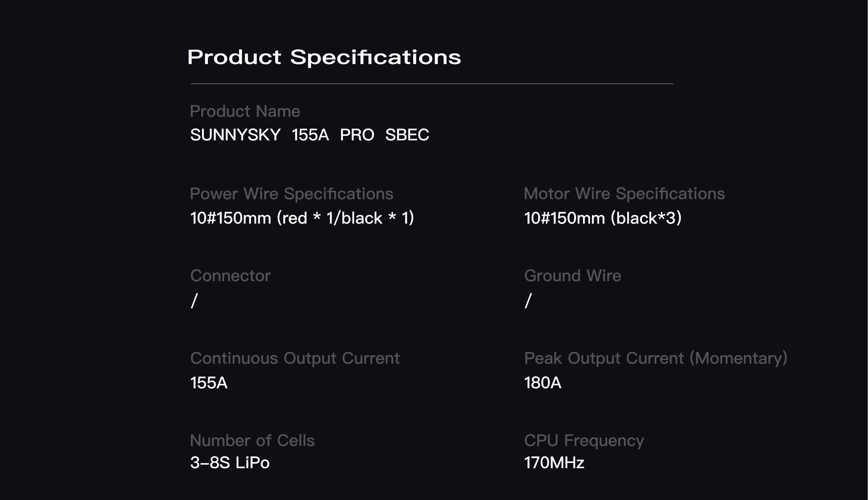Click the Motor Wire Specifications label
The image size is (868, 500).
(x=624, y=194)
